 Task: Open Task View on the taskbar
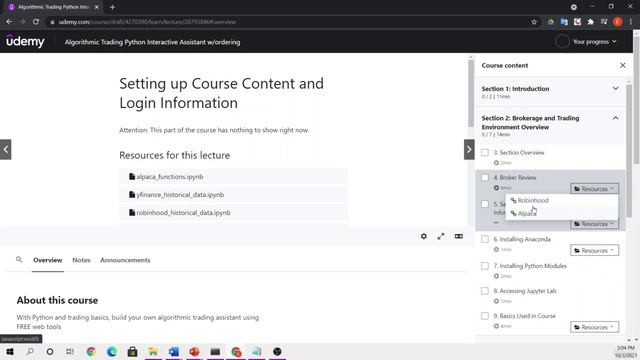(70, 351)
